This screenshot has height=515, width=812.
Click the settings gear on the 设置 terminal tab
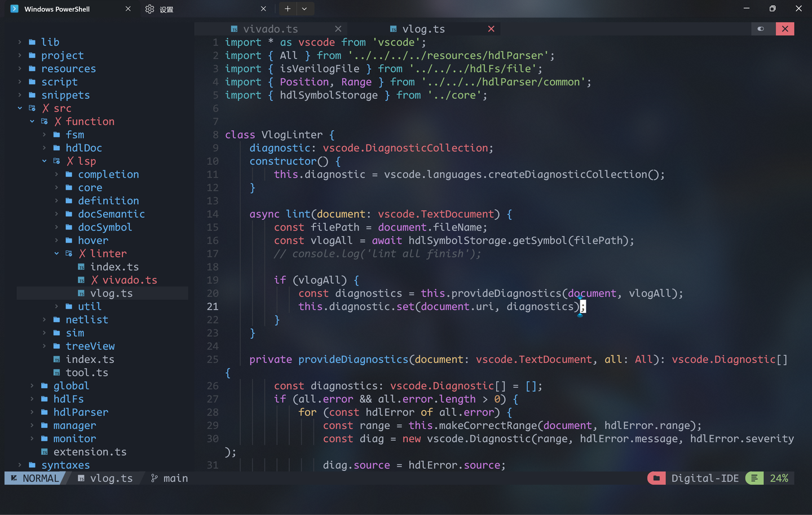coord(149,8)
